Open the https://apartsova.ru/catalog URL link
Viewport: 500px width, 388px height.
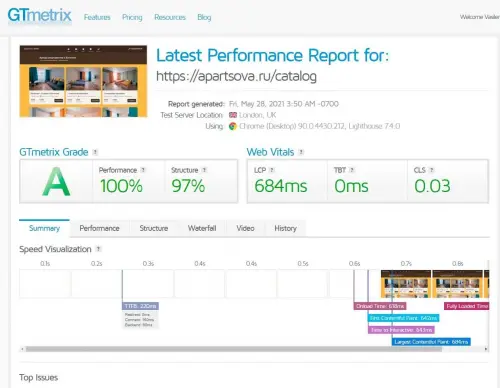tap(236, 76)
